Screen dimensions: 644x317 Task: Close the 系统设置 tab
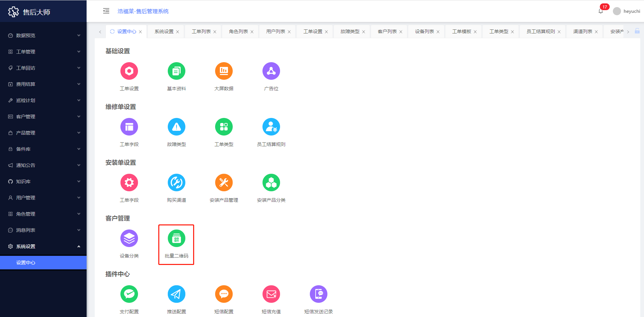point(178,32)
